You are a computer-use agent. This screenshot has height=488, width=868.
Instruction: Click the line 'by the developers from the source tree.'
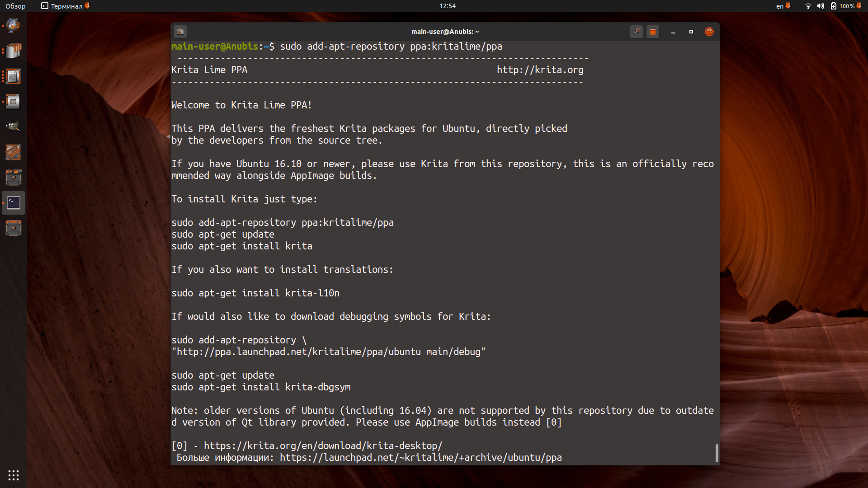tap(277, 141)
